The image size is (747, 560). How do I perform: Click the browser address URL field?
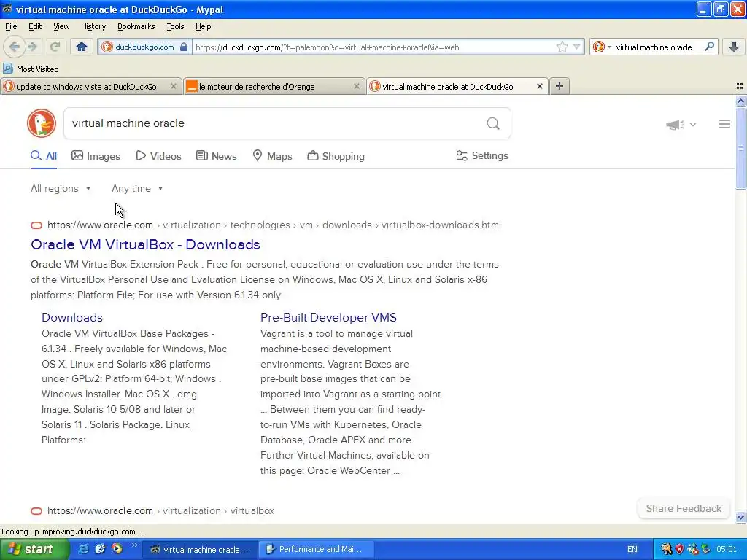pos(374,47)
